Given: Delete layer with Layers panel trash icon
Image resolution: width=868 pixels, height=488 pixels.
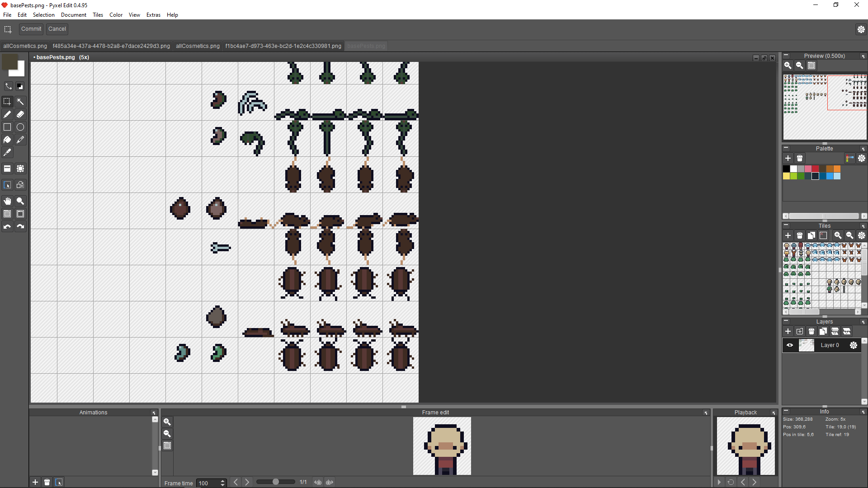Looking at the screenshot, I should (811, 332).
